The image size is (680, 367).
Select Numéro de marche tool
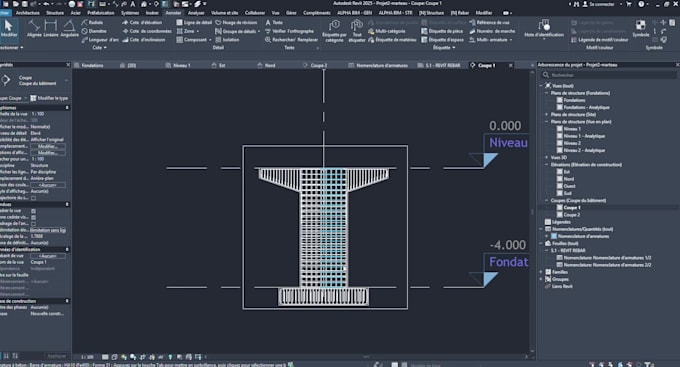[492, 31]
